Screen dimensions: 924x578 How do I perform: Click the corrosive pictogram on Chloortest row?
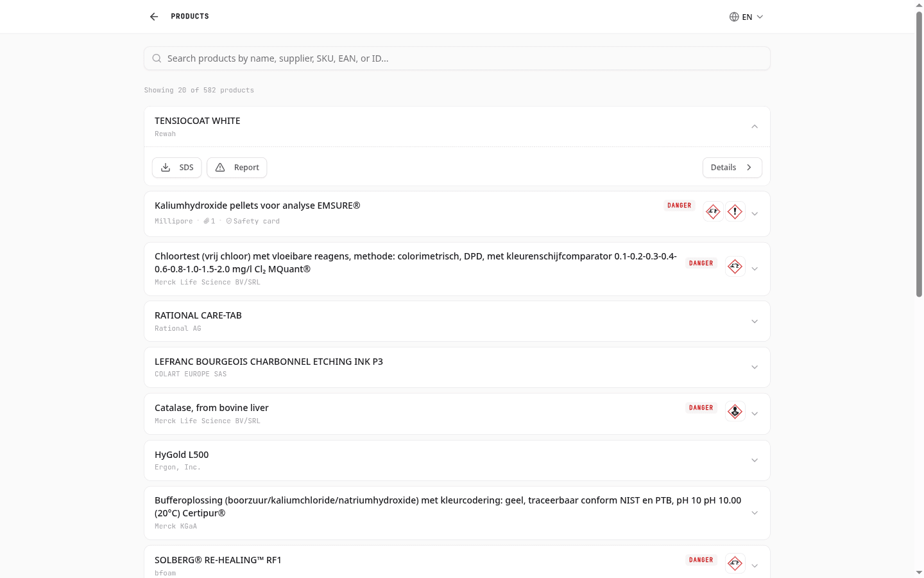click(x=735, y=266)
